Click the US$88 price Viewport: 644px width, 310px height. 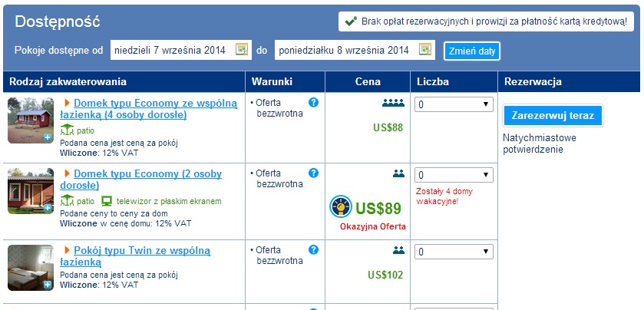click(388, 127)
